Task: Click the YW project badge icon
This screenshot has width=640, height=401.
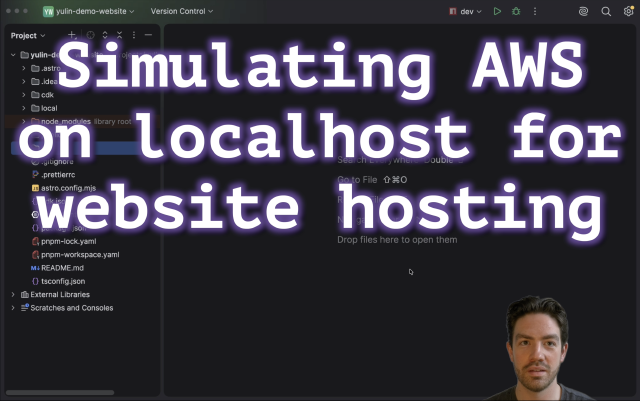Action: [x=49, y=11]
